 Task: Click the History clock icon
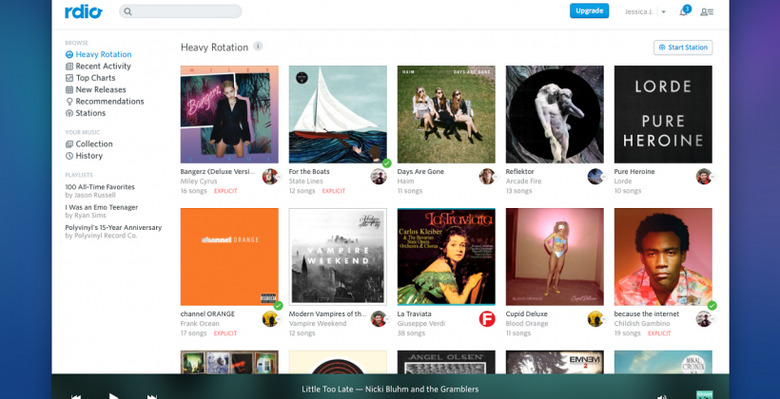coord(69,156)
